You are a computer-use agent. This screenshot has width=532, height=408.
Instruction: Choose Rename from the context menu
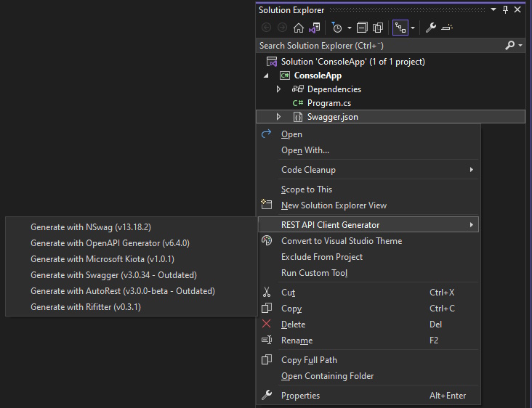(369, 340)
